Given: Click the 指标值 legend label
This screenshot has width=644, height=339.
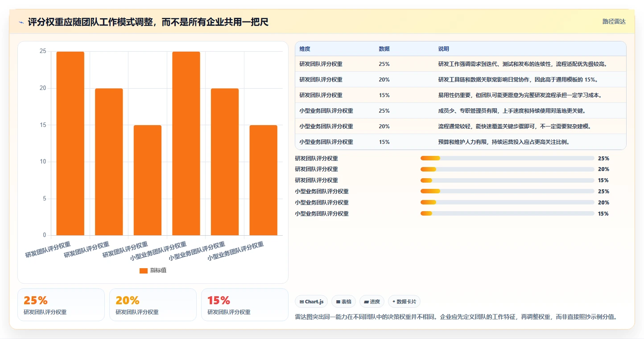Looking at the screenshot, I should coord(158,270).
